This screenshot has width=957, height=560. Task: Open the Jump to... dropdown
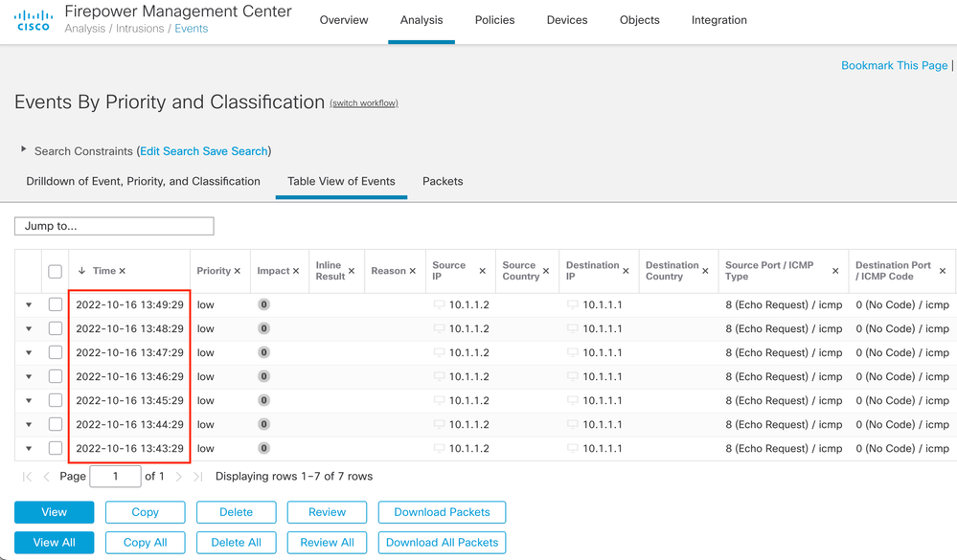114,226
